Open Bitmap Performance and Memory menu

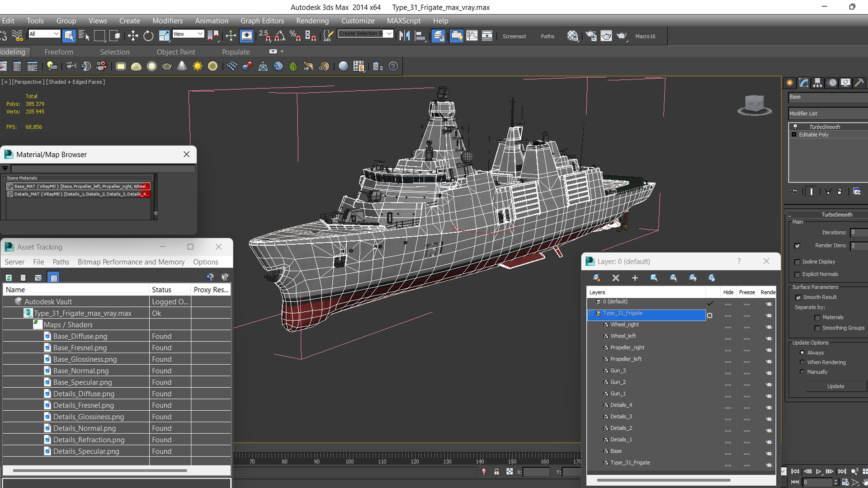131,262
